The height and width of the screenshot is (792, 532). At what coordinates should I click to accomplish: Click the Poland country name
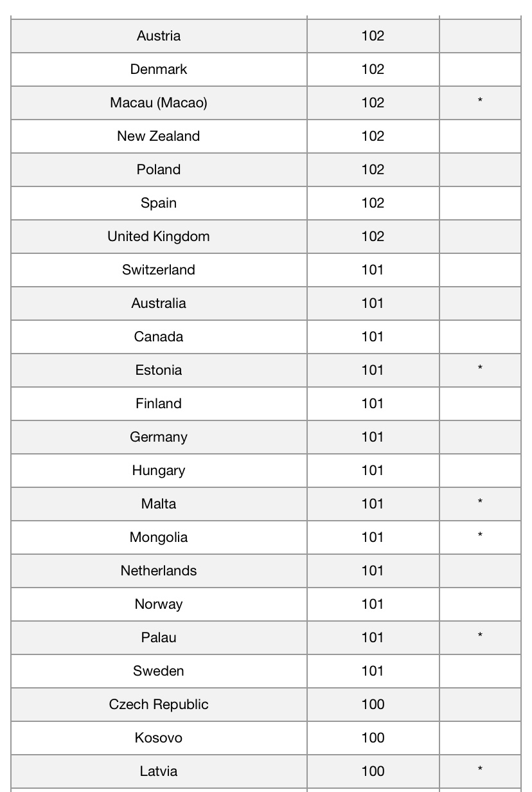[159, 170]
